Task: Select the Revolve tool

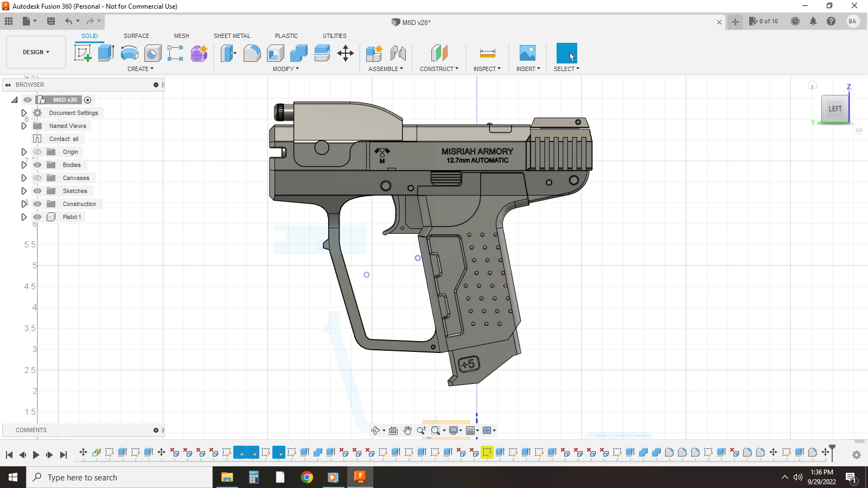Action: tap(129, 53)
